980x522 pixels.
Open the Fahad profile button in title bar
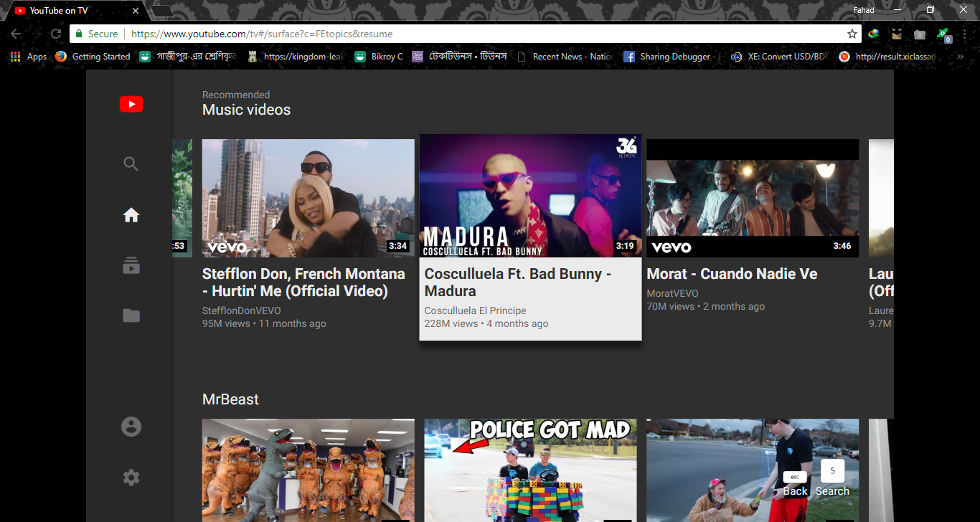(x=864, y=10)
